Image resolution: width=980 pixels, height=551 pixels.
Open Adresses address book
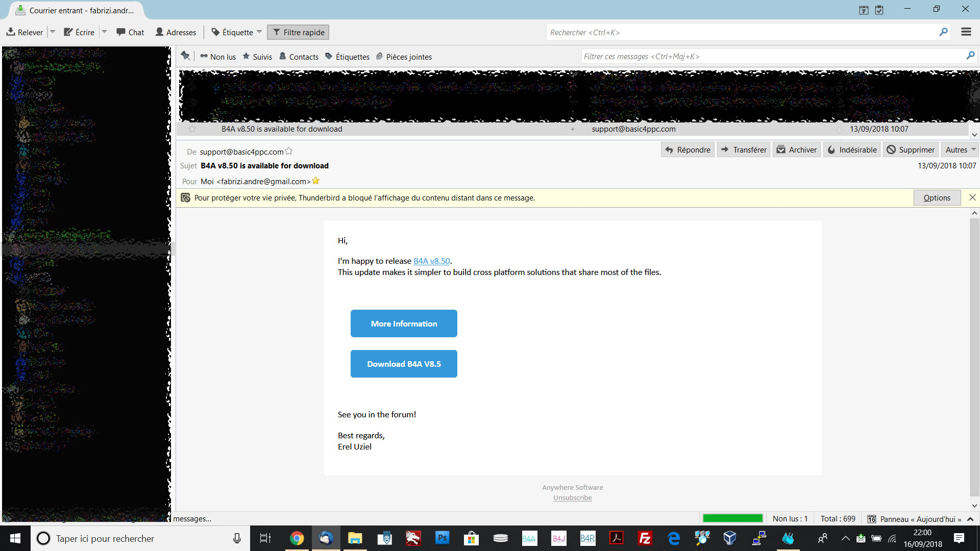click(176, 32)
